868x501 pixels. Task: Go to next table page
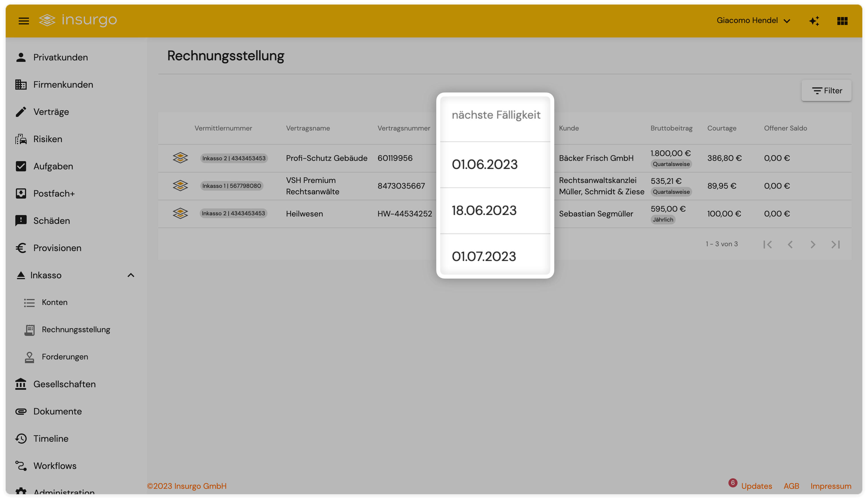click(x=813, y=244)
